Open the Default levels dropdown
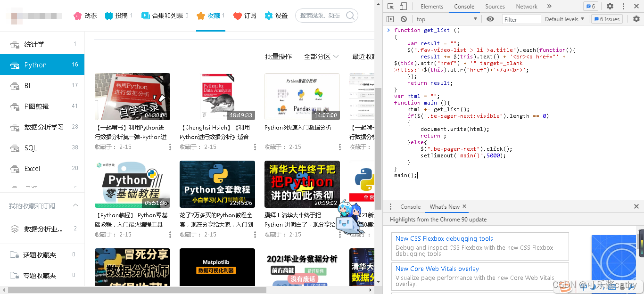The height and width of the screenshot is (294, 644). pos(565,19)
